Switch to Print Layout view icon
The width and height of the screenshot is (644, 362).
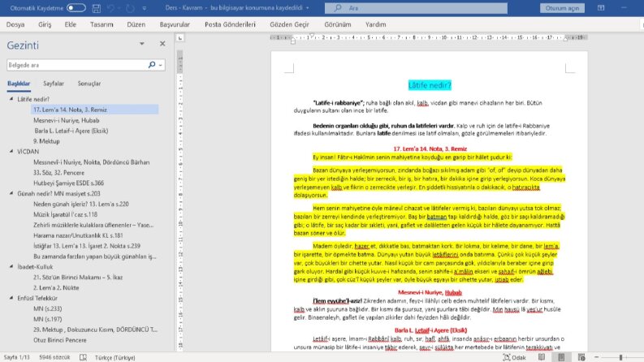[561, 357]
